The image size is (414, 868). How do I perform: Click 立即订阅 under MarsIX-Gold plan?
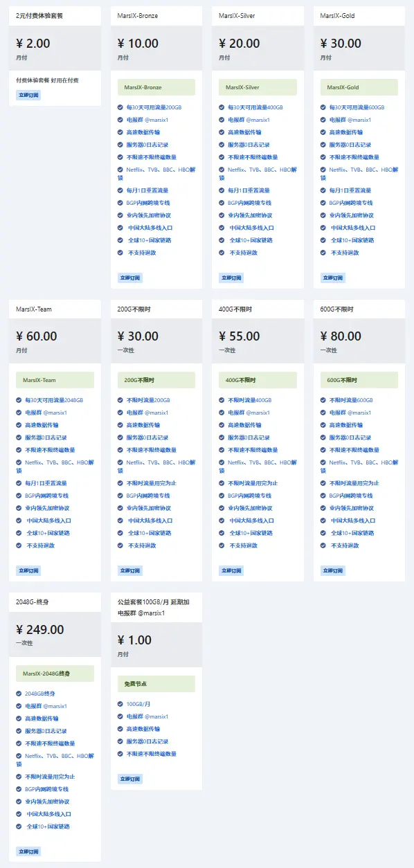point(333,278)
